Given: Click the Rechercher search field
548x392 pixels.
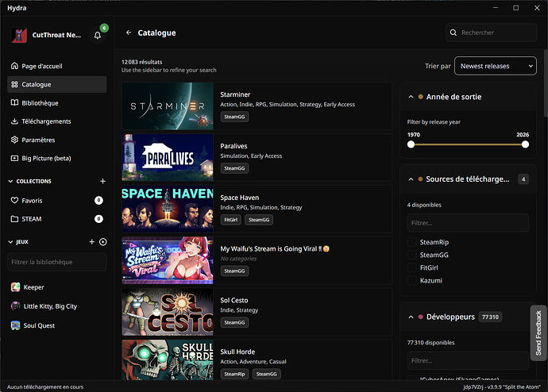Looking at the screenshot, I should click(x=492, y=33).
